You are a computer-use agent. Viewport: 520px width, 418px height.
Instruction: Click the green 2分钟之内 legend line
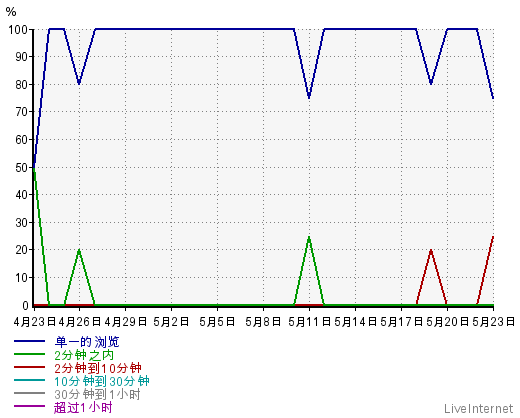pyautogui.click(x=29, y=354)
